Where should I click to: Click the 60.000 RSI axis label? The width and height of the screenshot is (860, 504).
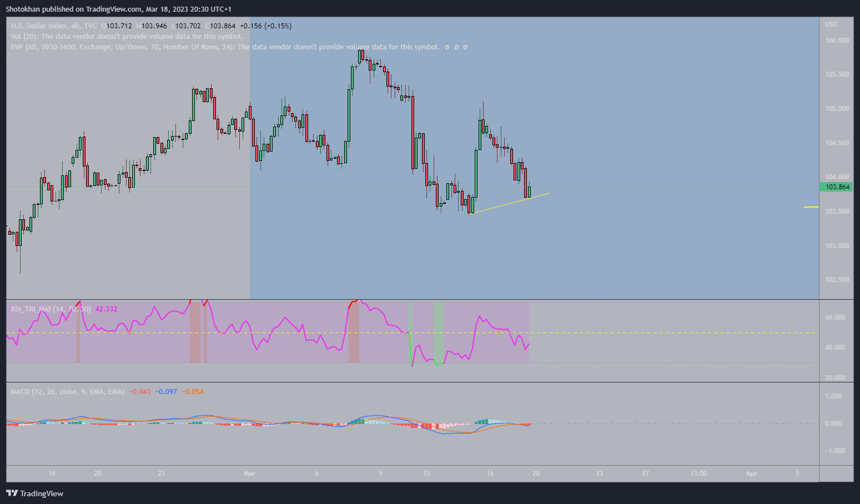click(835, 317)
